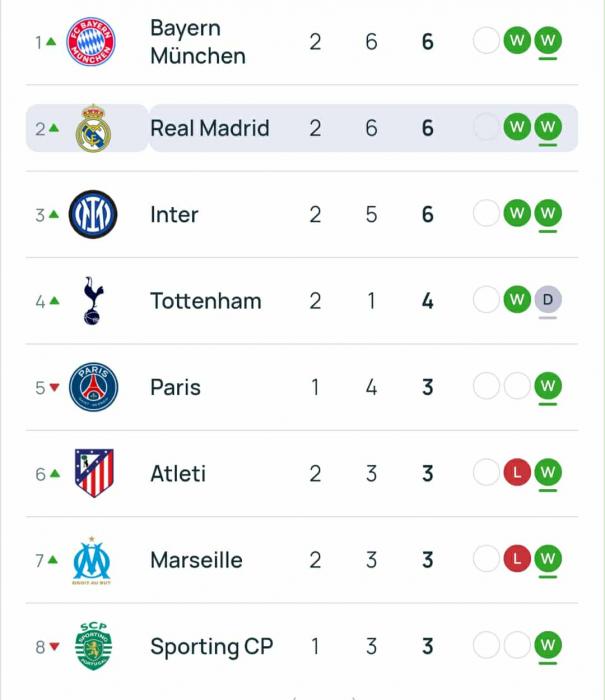Click Paris red down position arrow

coord(54,388)
